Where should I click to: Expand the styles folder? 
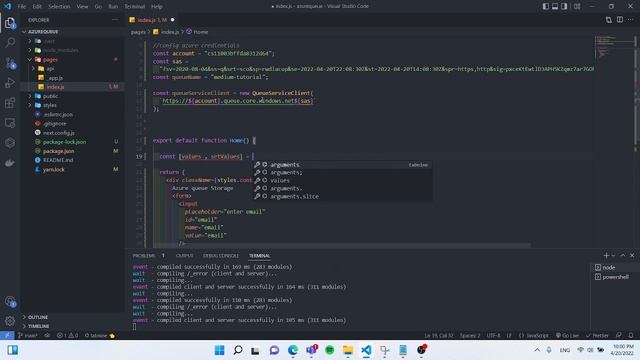coord(50,105)
